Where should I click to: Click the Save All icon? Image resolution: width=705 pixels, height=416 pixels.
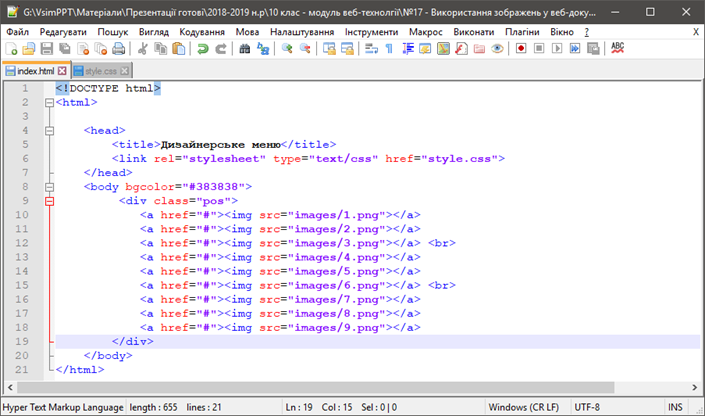(x=65, y=49)
